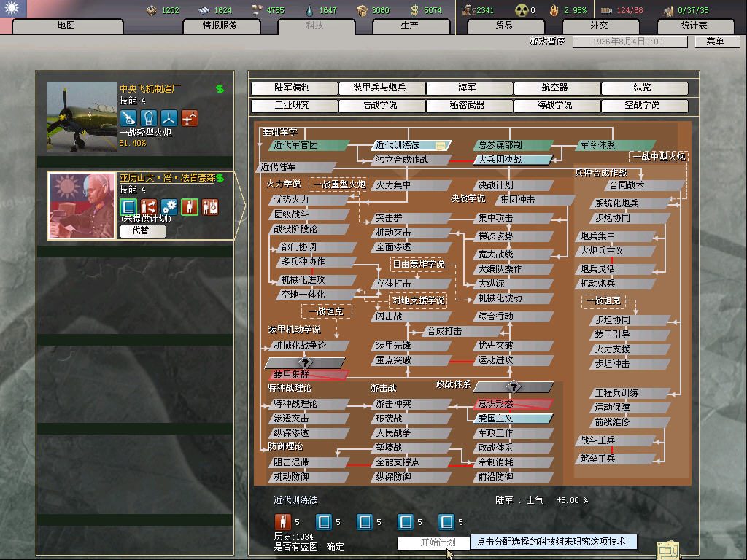
Task: Click the transport capacity icon beside 0/37/35
Action: point(668,10)
